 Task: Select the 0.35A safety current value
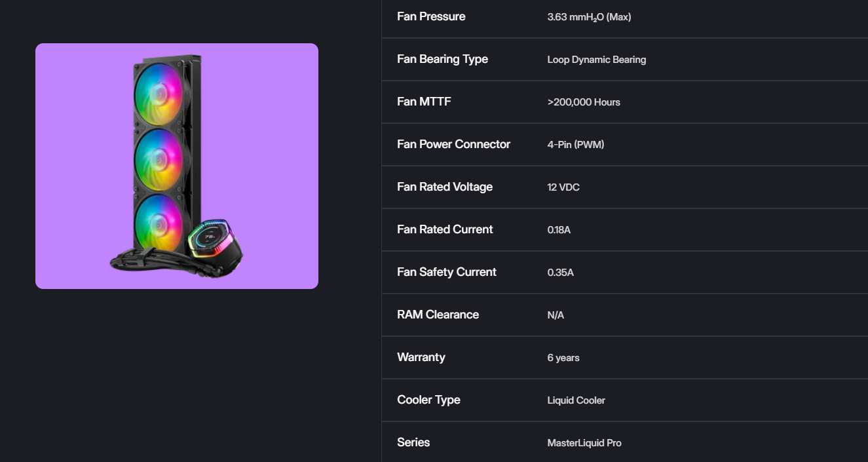click(560, 273)
